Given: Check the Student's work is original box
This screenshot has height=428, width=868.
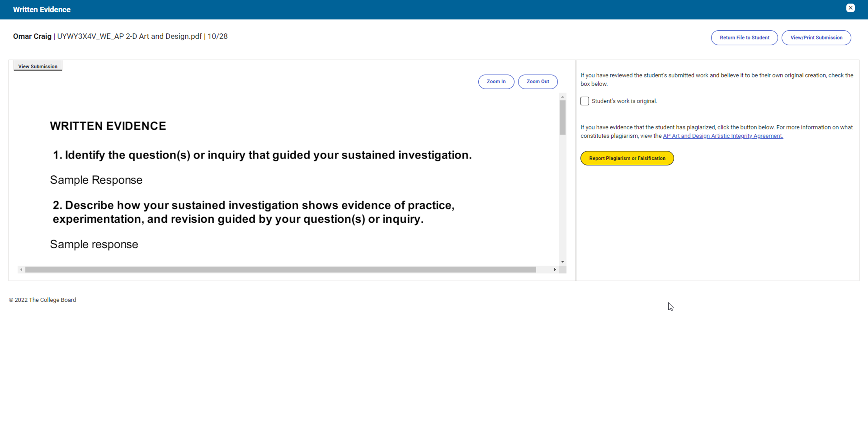Looking at the screenshot, I should click(x=585, y=101).
